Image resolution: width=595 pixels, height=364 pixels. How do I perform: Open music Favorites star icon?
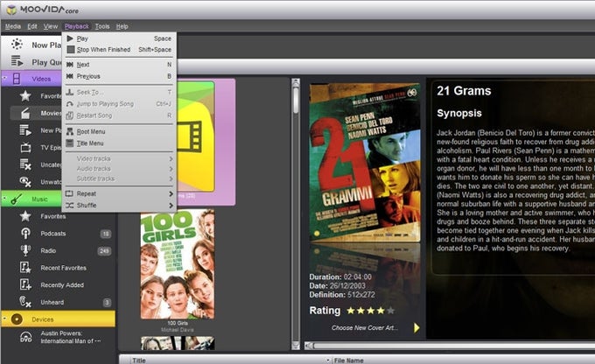click(25, 216)
